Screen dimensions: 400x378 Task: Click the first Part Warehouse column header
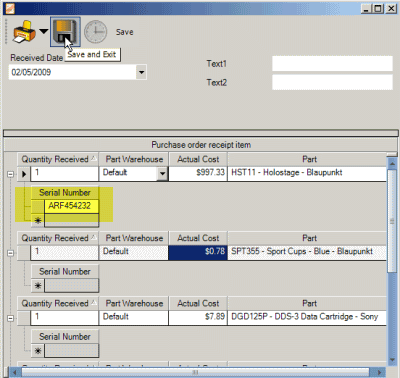134,159
